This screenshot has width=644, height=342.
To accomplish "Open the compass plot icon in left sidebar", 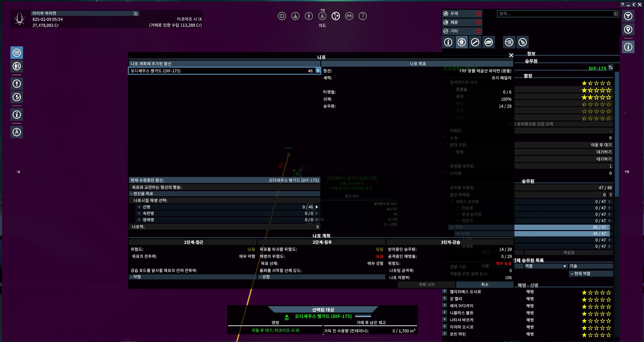I will tap(17, 132).
